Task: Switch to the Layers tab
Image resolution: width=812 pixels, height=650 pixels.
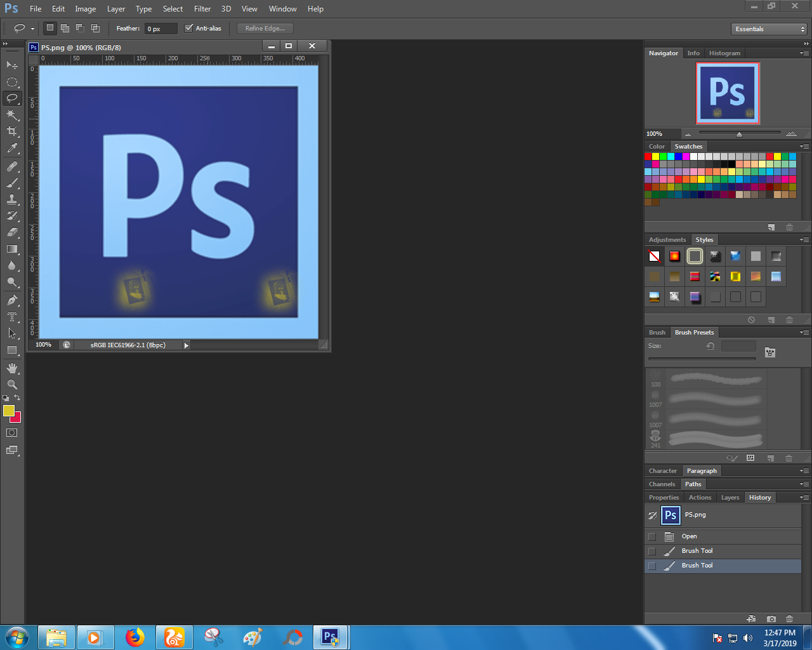Action: click(730, 498)
